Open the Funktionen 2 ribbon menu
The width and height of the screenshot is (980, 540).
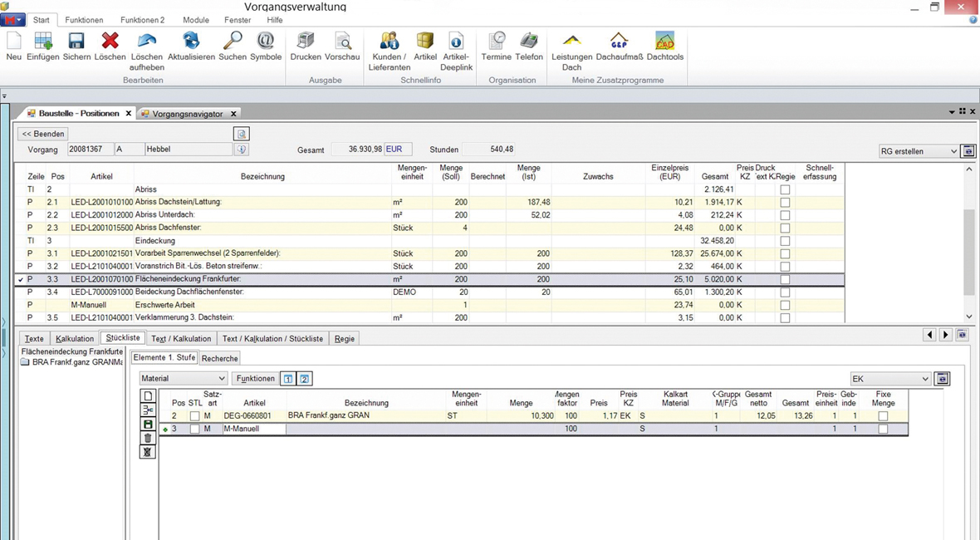[142, 20]
